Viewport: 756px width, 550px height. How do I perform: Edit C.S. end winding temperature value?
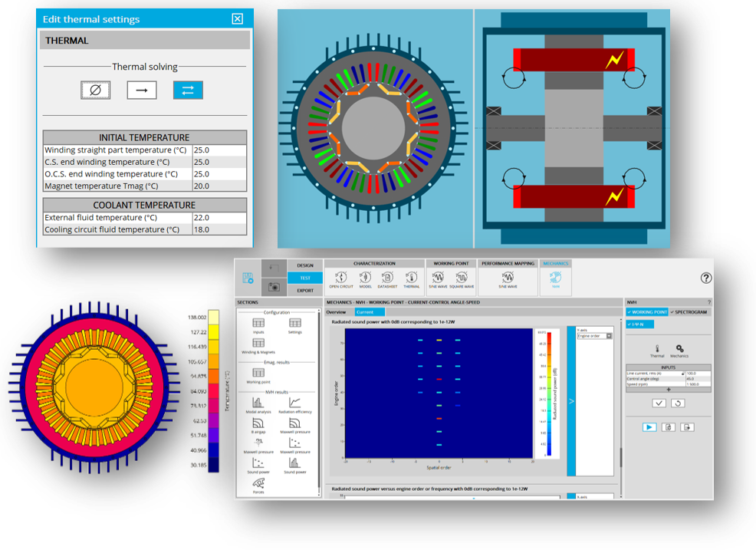click(219, 162)
